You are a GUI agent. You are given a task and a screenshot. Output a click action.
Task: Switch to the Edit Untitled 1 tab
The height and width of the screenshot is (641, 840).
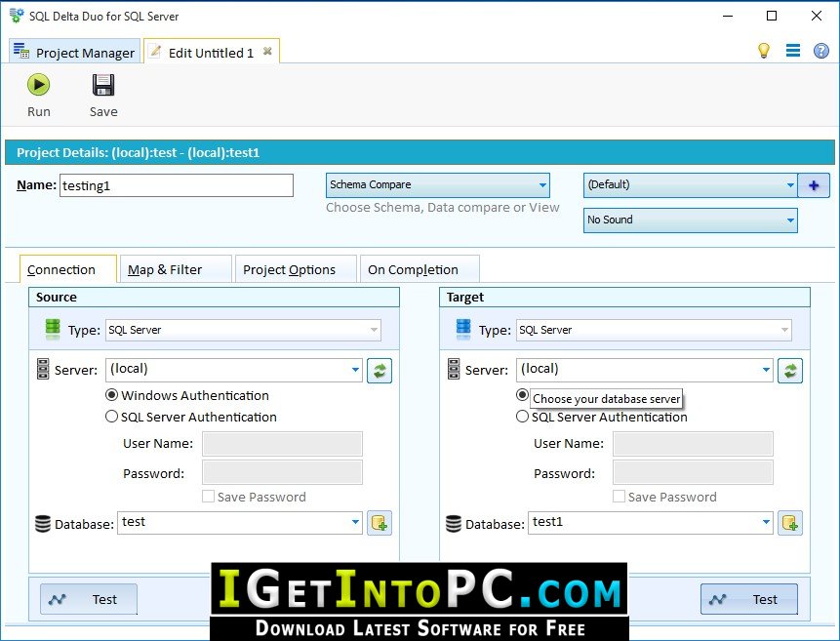point(212,52)
